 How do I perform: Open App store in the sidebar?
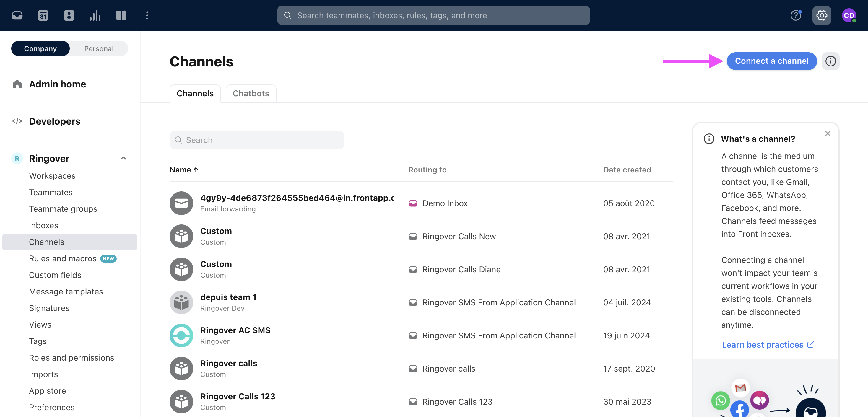click(48, 390)
